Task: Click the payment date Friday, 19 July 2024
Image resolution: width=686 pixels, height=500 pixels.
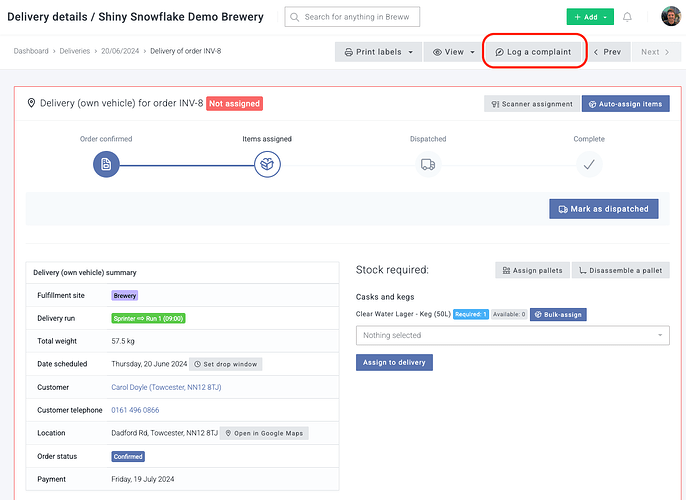Action: point(143,479)
